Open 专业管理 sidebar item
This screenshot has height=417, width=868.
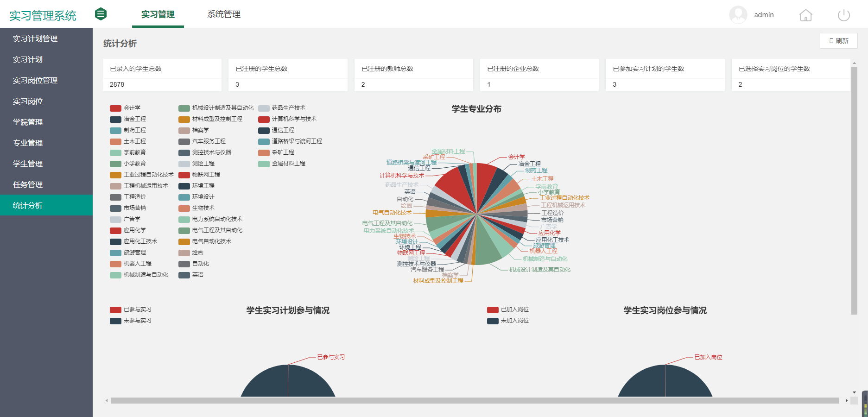tap(46, 143)
